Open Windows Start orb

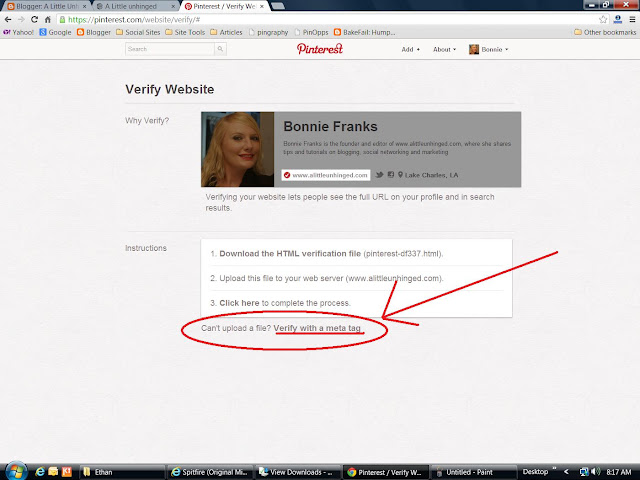click(15, 471)
